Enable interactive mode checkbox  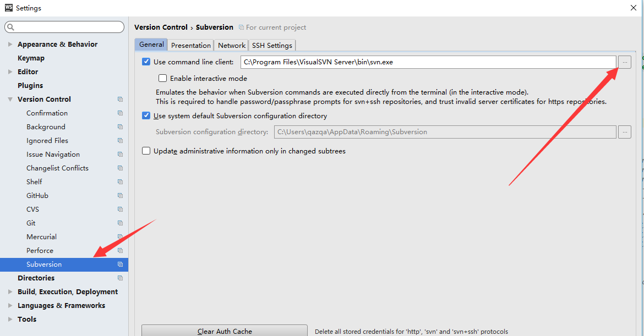pos(162,78)
